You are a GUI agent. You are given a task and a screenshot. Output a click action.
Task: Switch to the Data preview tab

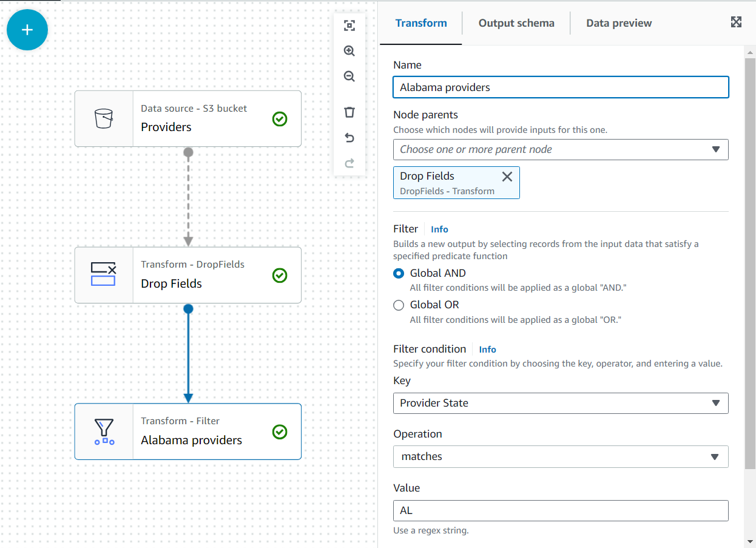tap(619, 23)
